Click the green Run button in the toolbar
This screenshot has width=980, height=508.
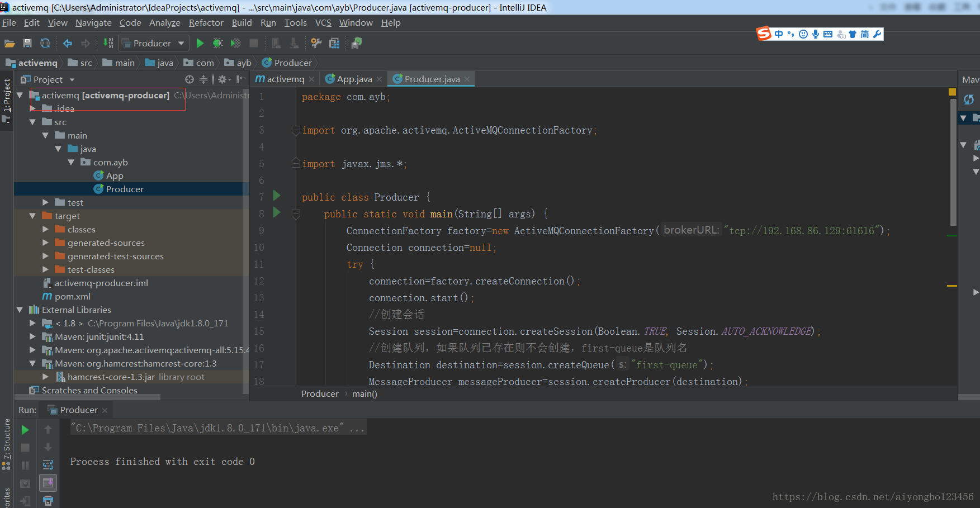[x=200, y=43]
